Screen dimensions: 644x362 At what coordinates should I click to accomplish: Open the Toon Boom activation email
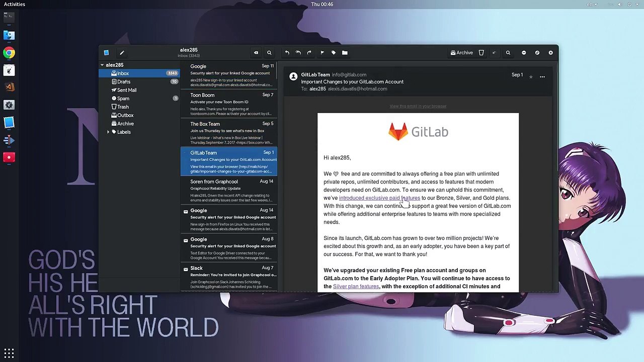228,104
